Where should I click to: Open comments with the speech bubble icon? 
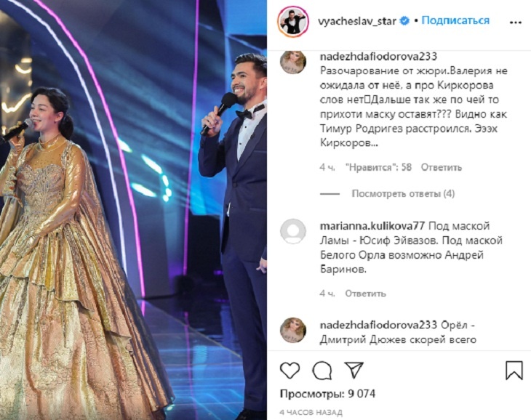pos(322,371)
